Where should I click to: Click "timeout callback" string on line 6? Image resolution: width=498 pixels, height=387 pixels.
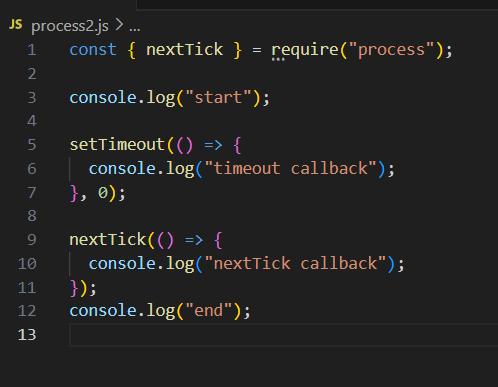pyautogui.click(x=290, y=168)
